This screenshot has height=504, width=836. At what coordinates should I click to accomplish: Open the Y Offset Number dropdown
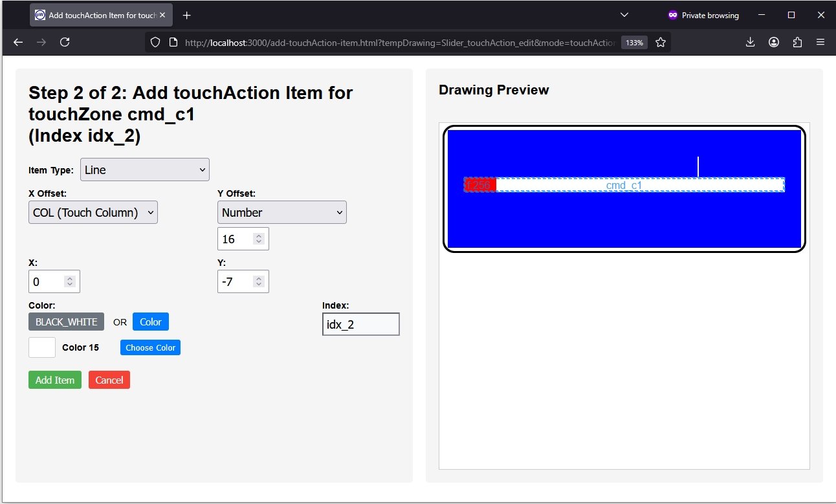[282, 212]
